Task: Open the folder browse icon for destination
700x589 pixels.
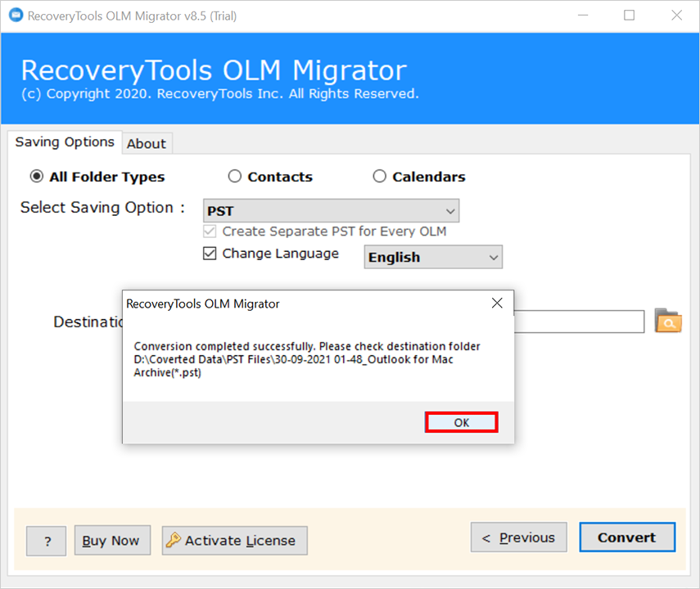Action: coord(668,321)
